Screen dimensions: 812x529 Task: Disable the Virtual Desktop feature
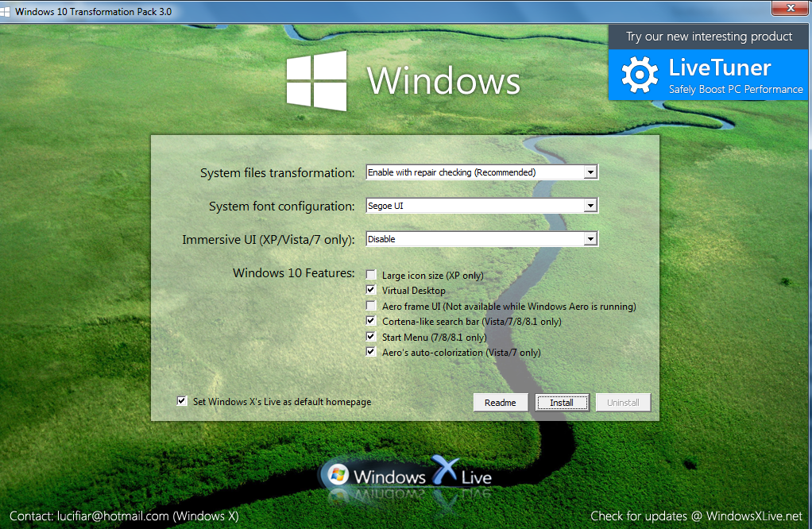370,289
